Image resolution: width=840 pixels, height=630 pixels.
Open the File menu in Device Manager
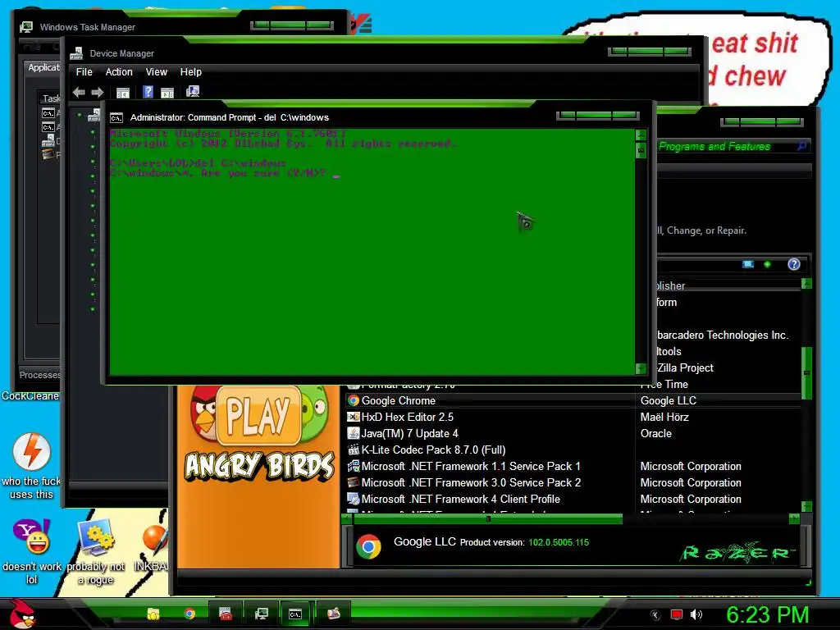point(84,72)
